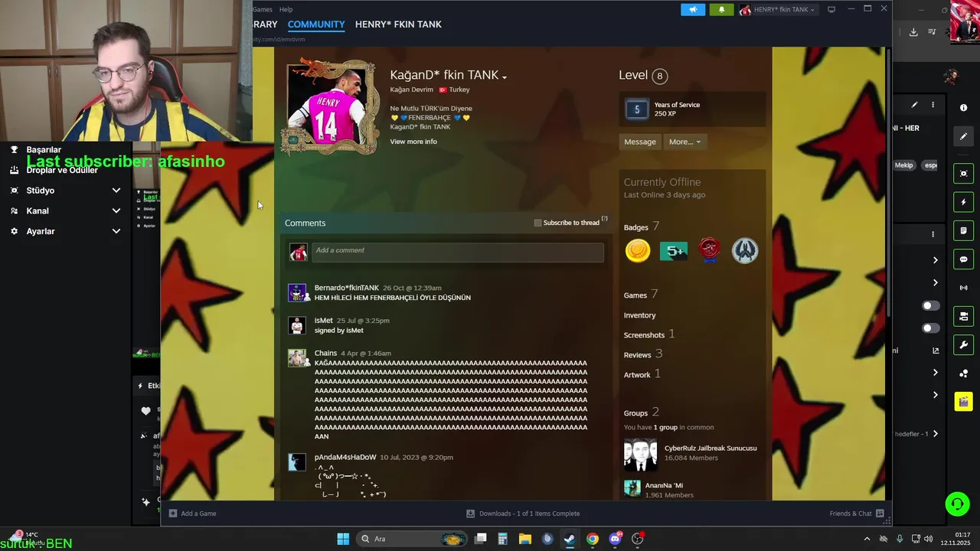980x551 pixels.
Task: Click the external link analytics icon
Action: coord(936,350)
